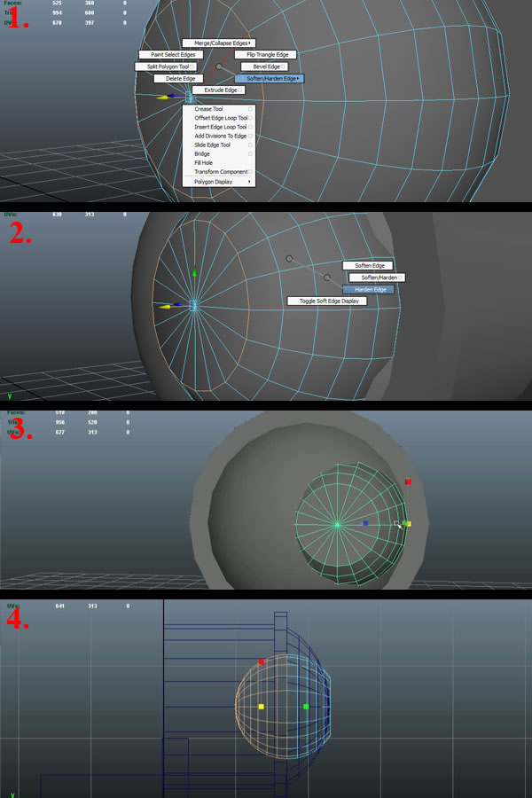
Task: Choose Insert Edge Loop Tool from the menu
Action: [x=219, y=127]
